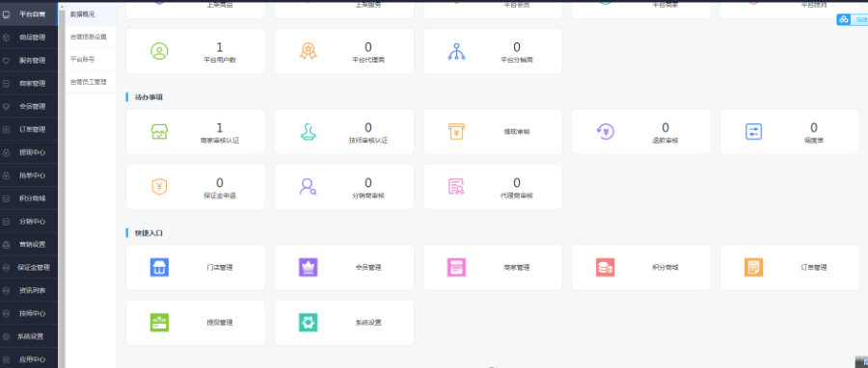
Task: Click the 代理商审核 pink certificate icon
Action: coord(457,186)
